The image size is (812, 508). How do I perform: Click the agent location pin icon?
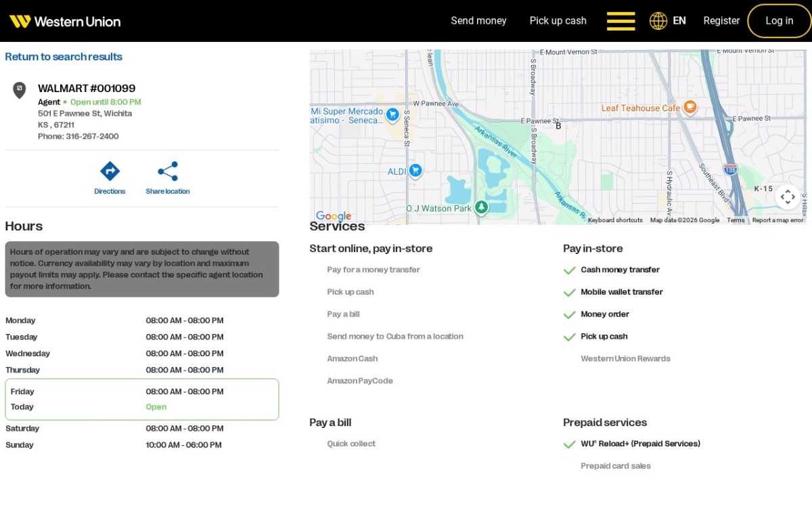pos(20,90)
